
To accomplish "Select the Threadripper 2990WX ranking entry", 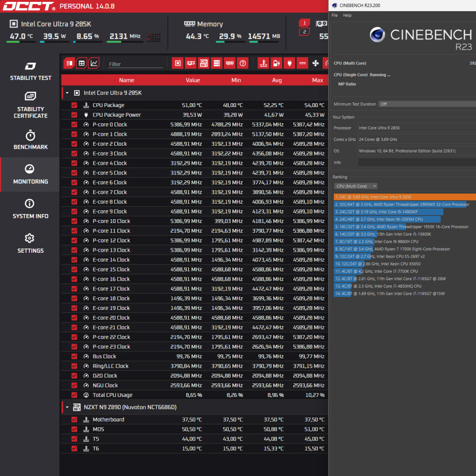I will click(405, 205).
